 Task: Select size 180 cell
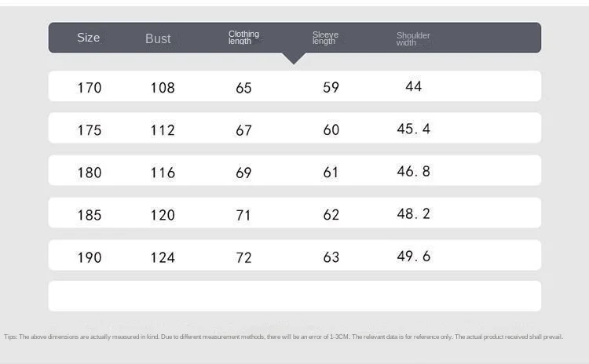pos(90,172)
